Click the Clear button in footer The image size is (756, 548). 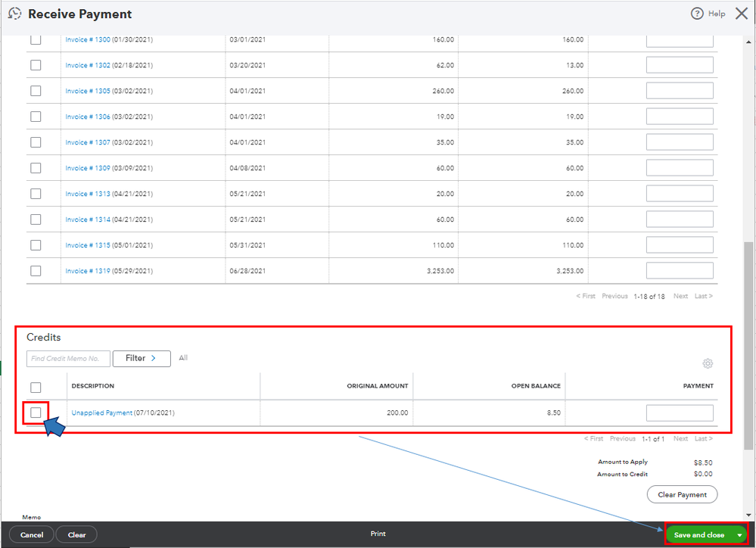tap(76, 535)
